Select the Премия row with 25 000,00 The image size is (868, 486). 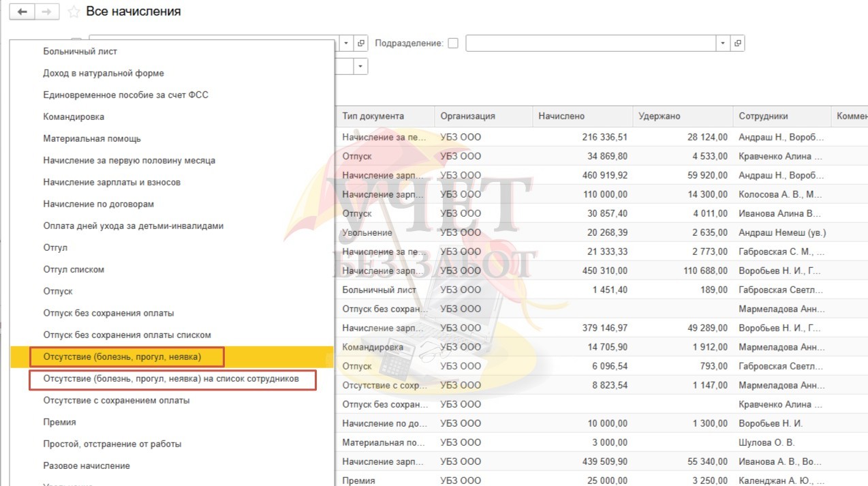[x=602, y=480]
